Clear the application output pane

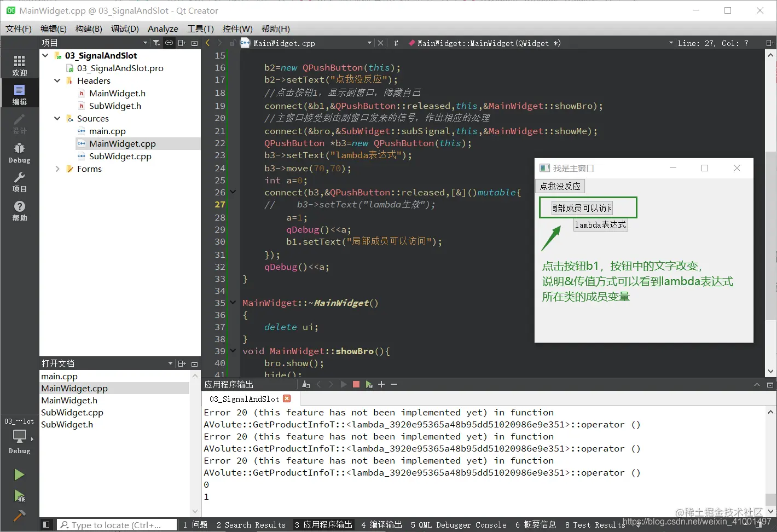(306, 384)
